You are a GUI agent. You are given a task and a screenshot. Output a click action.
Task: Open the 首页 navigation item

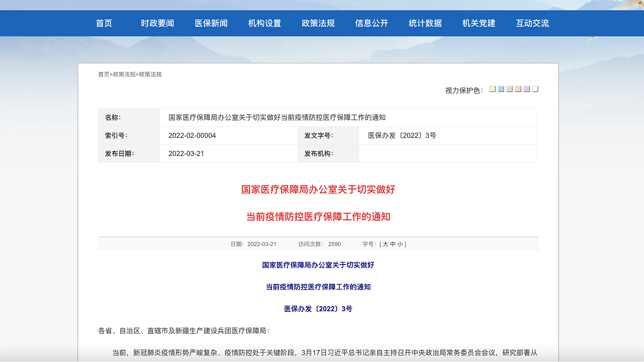click(104, 23)
